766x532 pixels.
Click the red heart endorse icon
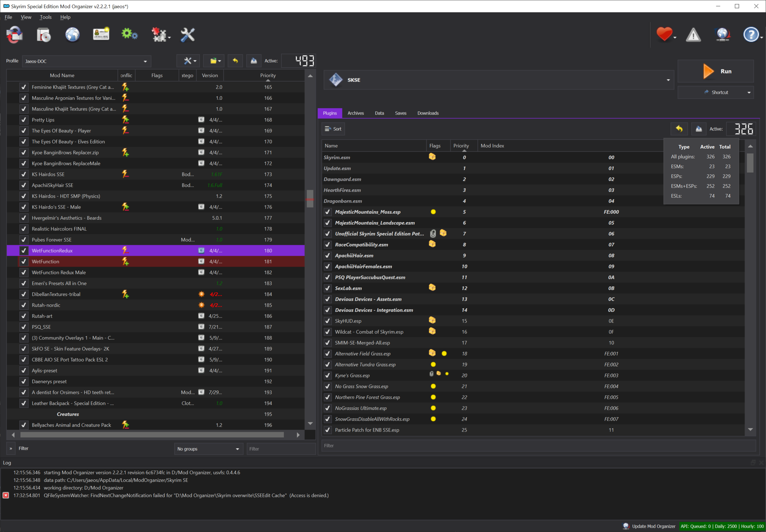(x=664, y=34)
